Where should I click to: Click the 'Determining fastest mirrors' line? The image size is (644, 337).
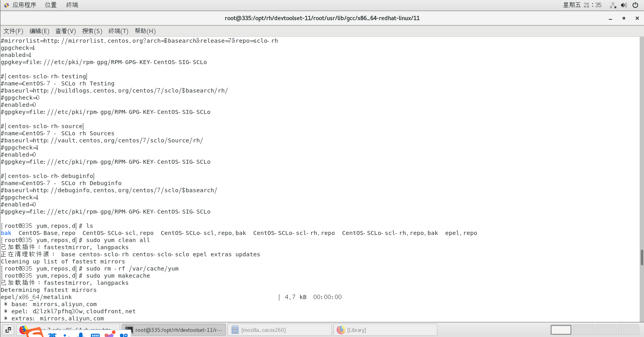(49, 290)
